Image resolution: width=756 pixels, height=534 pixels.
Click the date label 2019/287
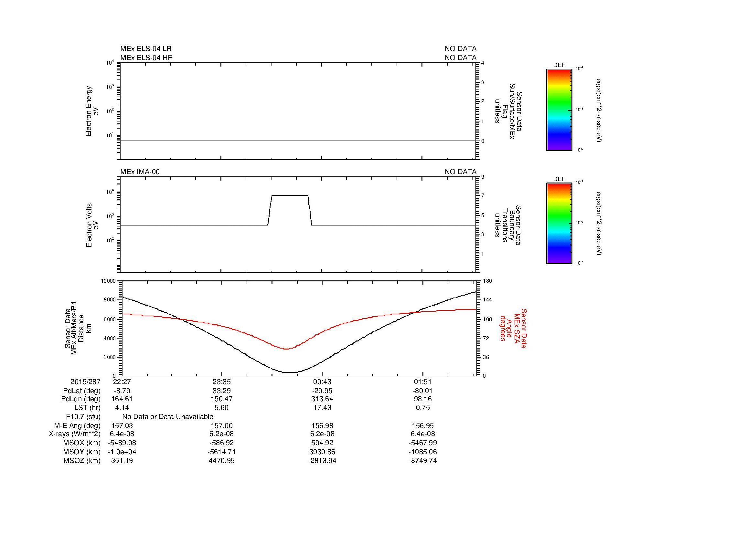85,382
